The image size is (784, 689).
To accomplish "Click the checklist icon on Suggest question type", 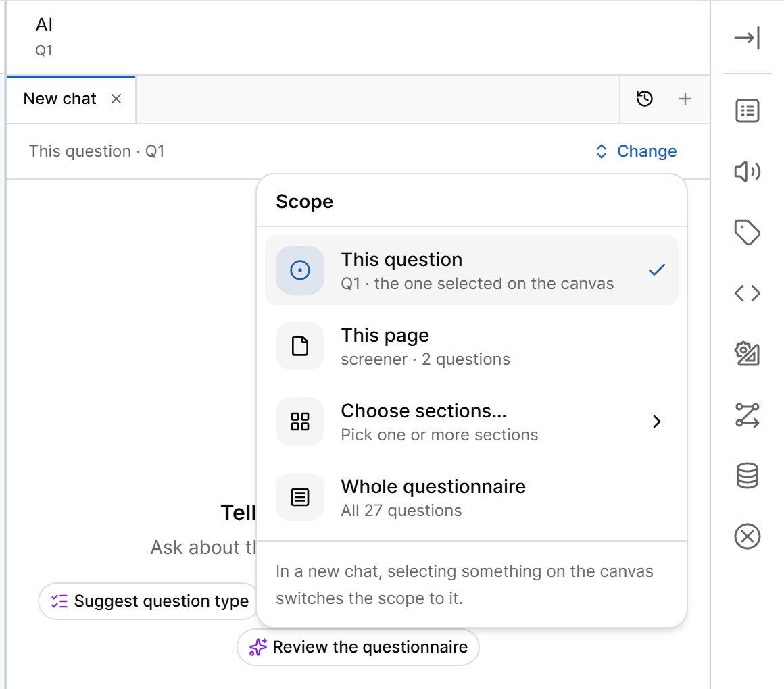I will (59, 601).
